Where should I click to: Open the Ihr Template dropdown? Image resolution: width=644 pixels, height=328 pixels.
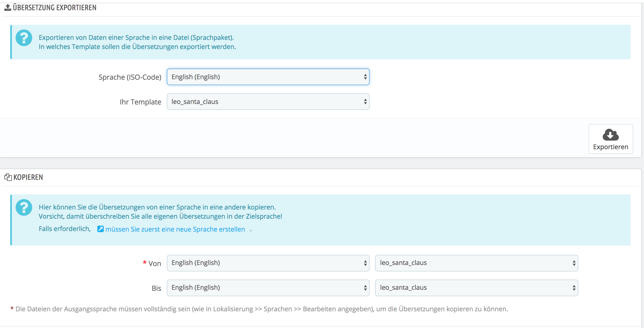click(268, 102)
